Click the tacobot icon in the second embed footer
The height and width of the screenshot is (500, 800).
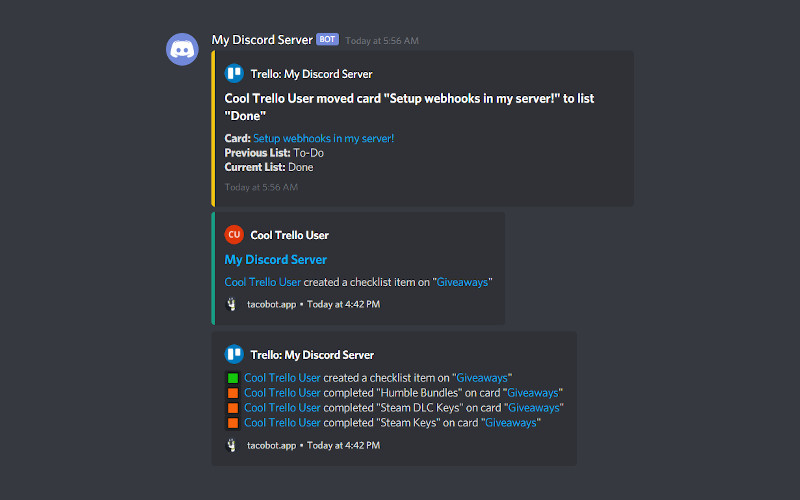(232, 304)
